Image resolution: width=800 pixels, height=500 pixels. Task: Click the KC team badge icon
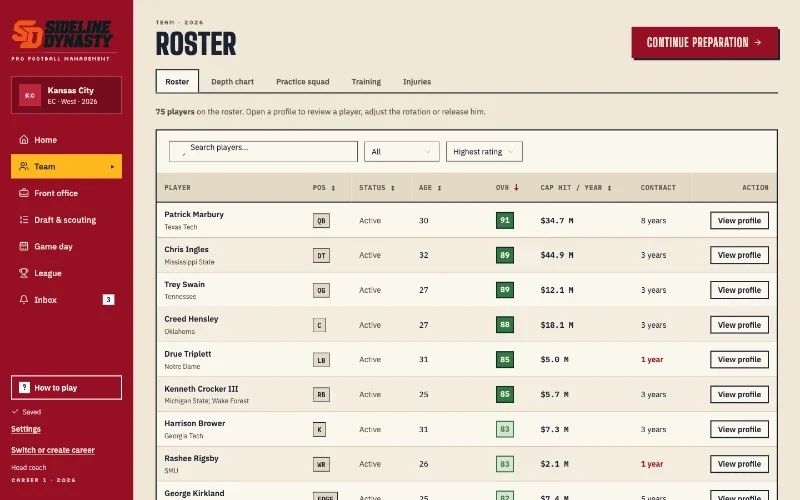tap(30, 95)
